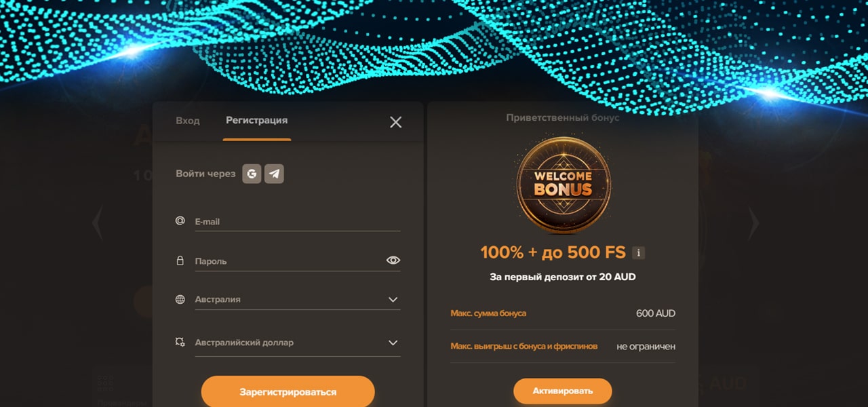Click the bonus info 'i' icon

click(638, 253)
